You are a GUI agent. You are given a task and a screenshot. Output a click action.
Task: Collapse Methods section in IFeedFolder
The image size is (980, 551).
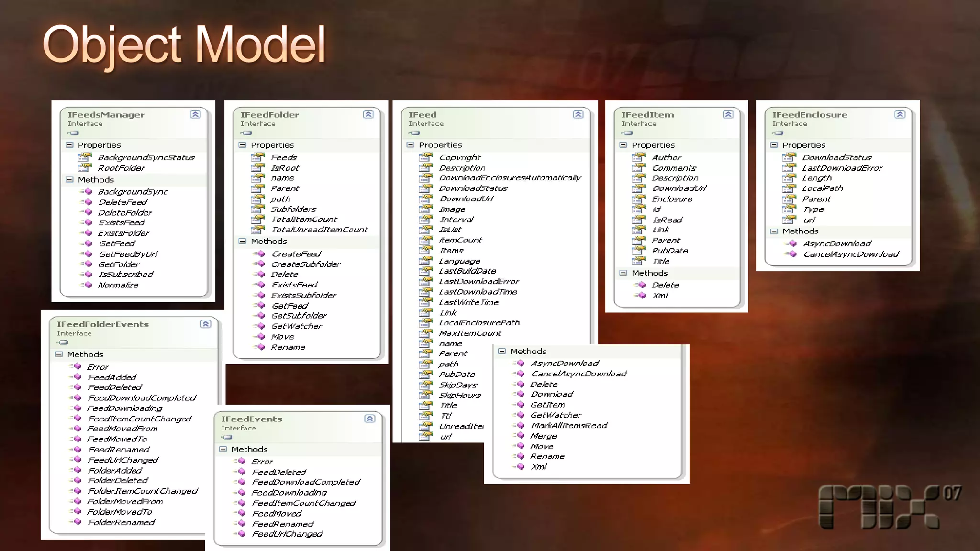(243, 242)
